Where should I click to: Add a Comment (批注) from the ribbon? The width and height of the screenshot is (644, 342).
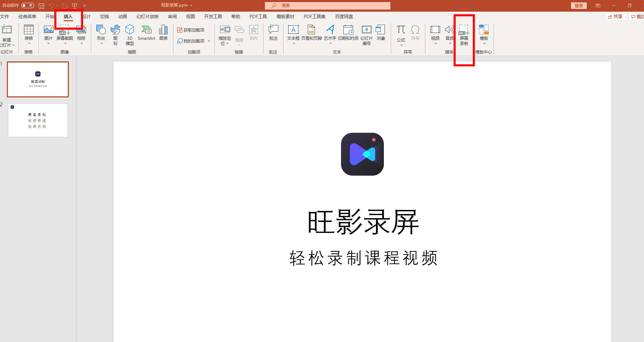(x=274, y=33)
